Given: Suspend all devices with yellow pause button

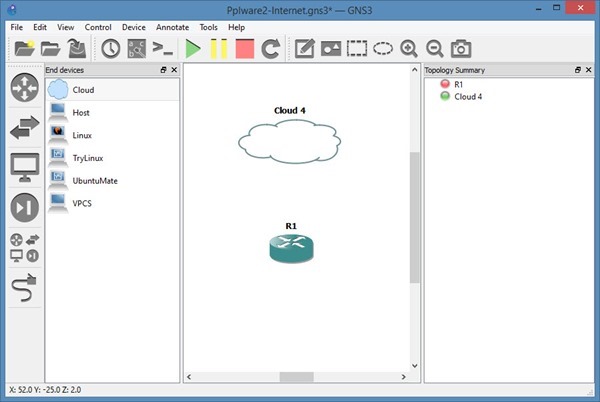Looking at the screenshot, I should [219, 49].
